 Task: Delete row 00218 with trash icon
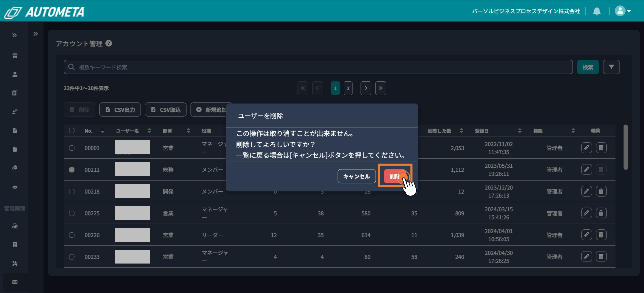(601, 191)
